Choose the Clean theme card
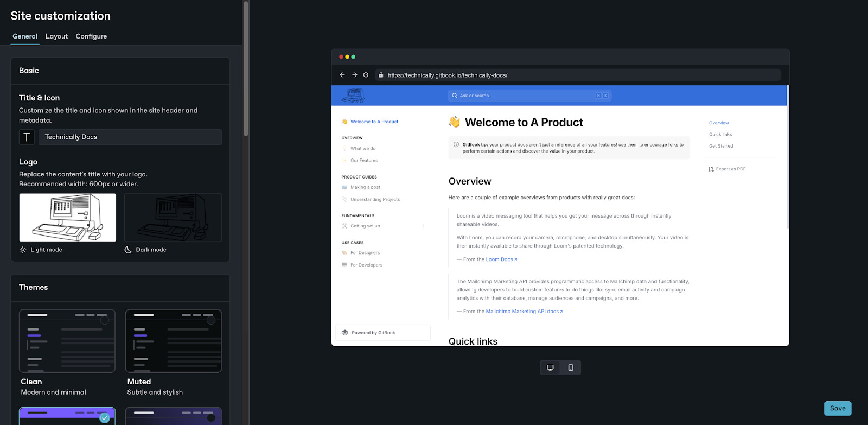The height and width of the screenshot is (425, 868). (x=67, y=341)
